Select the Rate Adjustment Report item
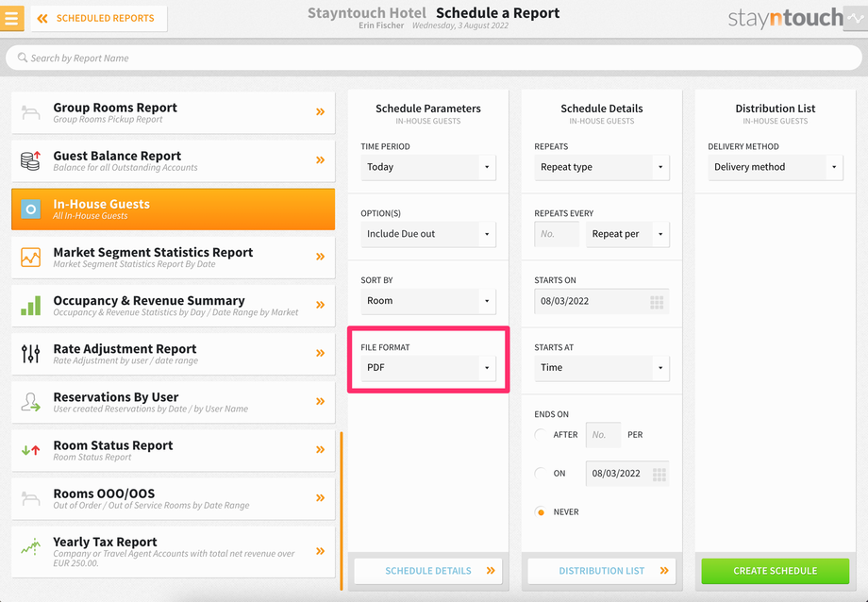The height and width of the screenshot is (602, 868). tap(173, 354)
